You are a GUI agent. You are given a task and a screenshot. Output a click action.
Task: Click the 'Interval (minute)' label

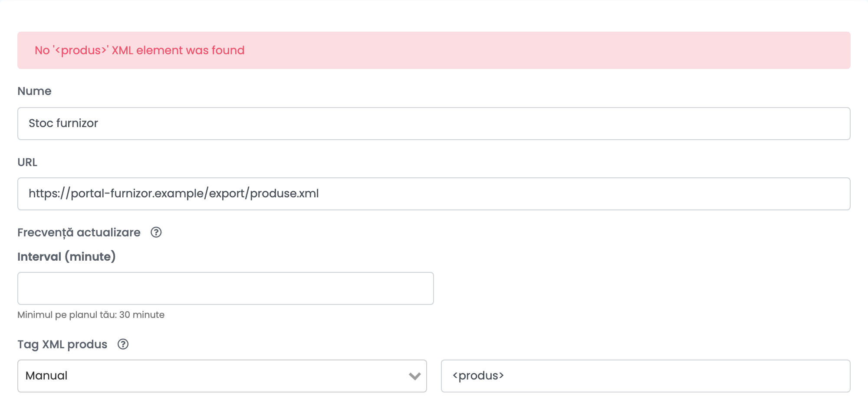66,257
